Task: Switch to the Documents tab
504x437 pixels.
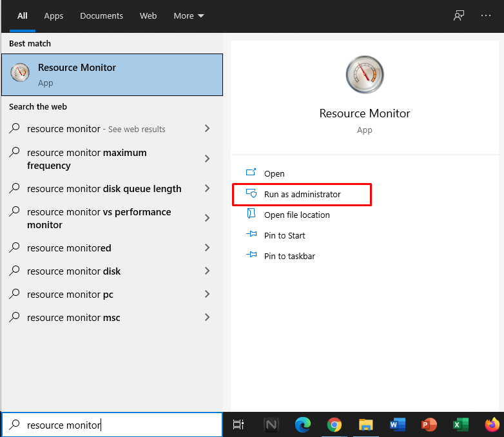Action: point(101,15)
